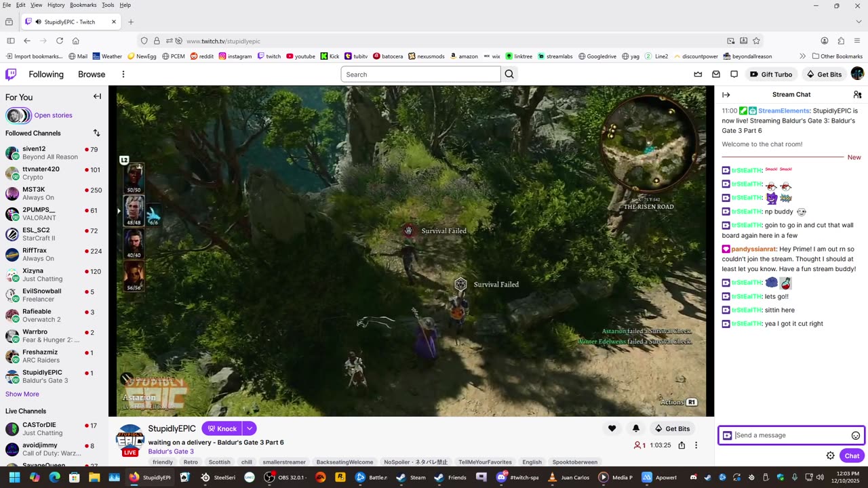This screenshot has width=868, height=488.
Task: Share the stream via share icon
Action: pos(682,445)
